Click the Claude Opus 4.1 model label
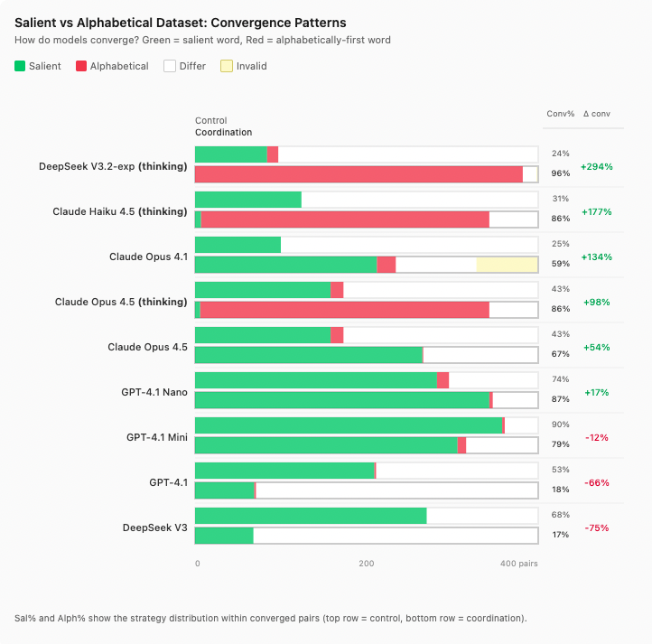The height and width of the screenshot is (644, 652). tap(148, 257)
